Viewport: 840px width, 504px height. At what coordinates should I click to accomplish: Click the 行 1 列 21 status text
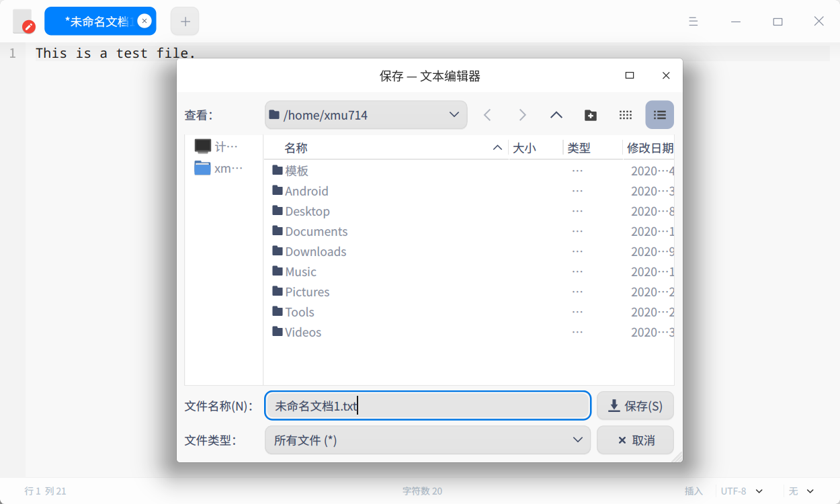pyautogui.click(x=45, y=491)
